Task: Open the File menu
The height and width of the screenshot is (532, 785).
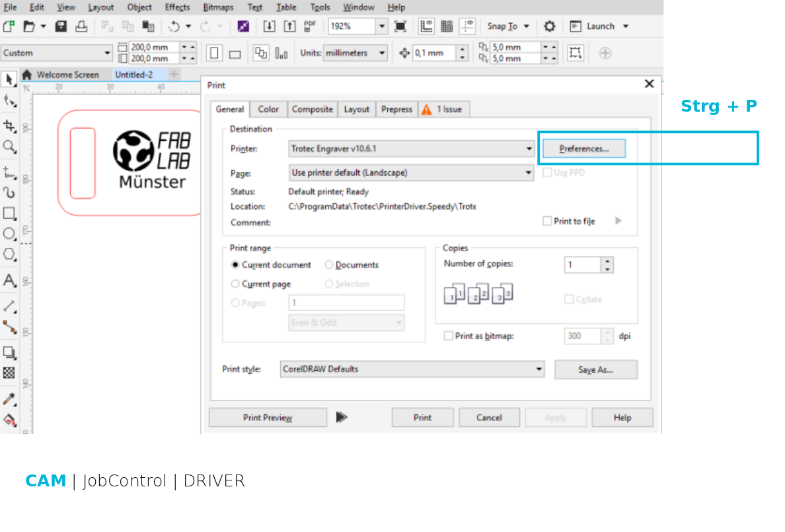Action: point(10,7)
